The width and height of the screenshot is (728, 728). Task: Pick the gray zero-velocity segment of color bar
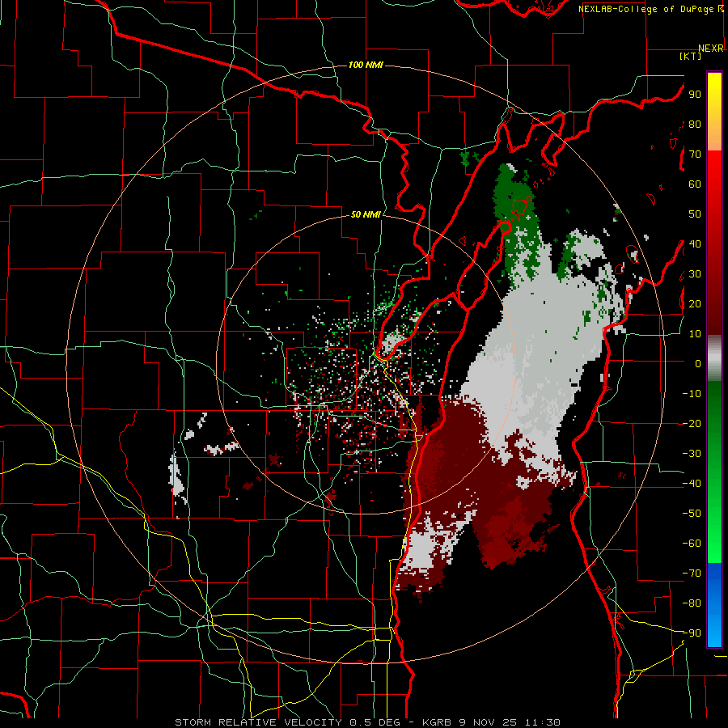point(714,358)
